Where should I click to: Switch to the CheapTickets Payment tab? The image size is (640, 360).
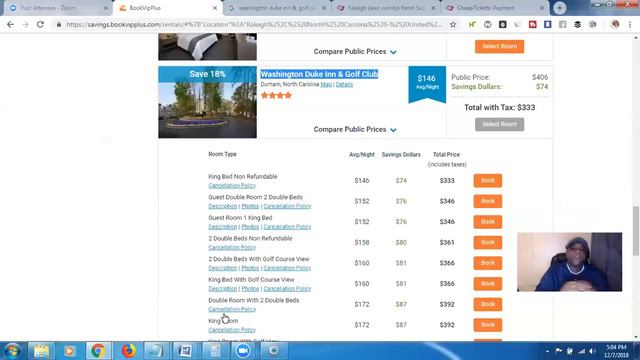(x=495, y=8)
